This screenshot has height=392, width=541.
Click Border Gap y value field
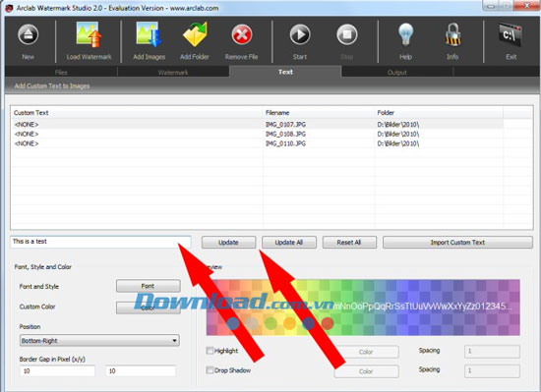(141, 371)
